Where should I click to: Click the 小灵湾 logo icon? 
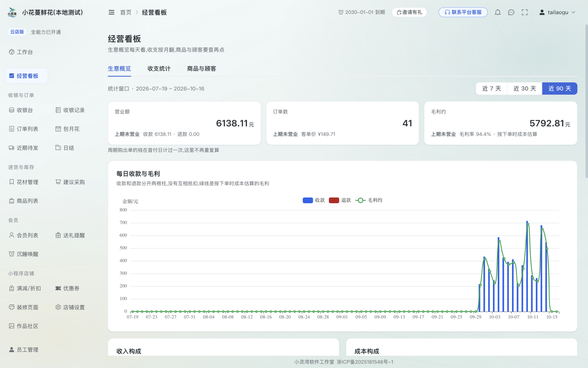(12, 12)
